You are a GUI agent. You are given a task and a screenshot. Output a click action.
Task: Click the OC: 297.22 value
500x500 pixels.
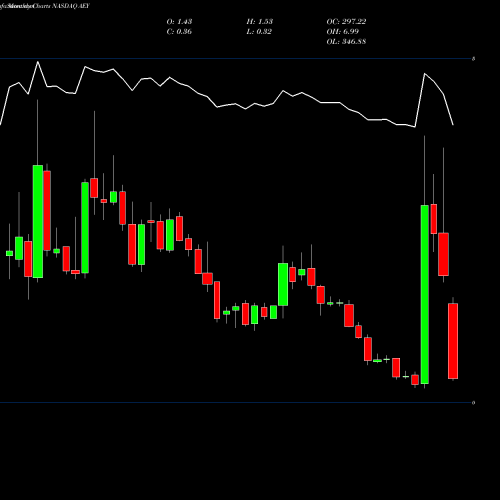(x=346, y=22)
